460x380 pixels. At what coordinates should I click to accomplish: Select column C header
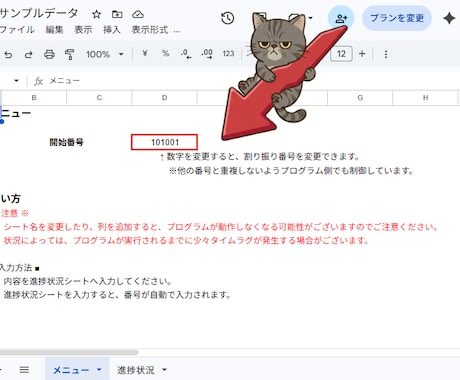click(99, 98)
